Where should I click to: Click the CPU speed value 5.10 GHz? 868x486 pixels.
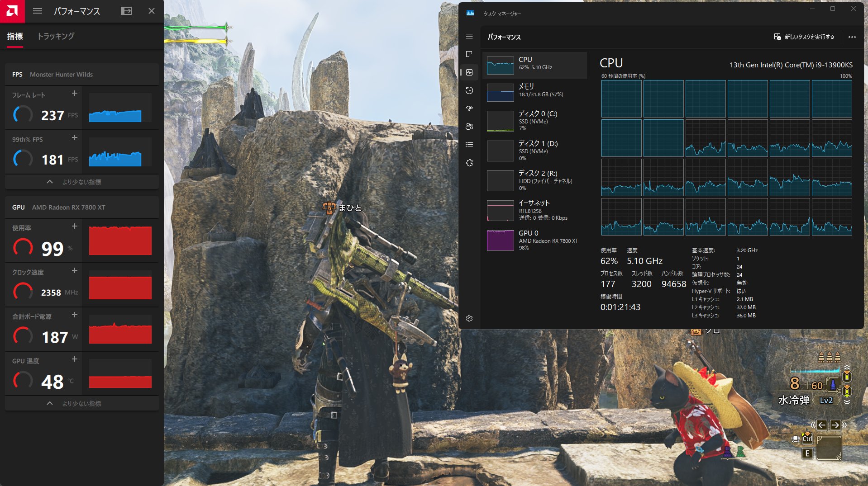pyautogui.click(x=644, y=261)
